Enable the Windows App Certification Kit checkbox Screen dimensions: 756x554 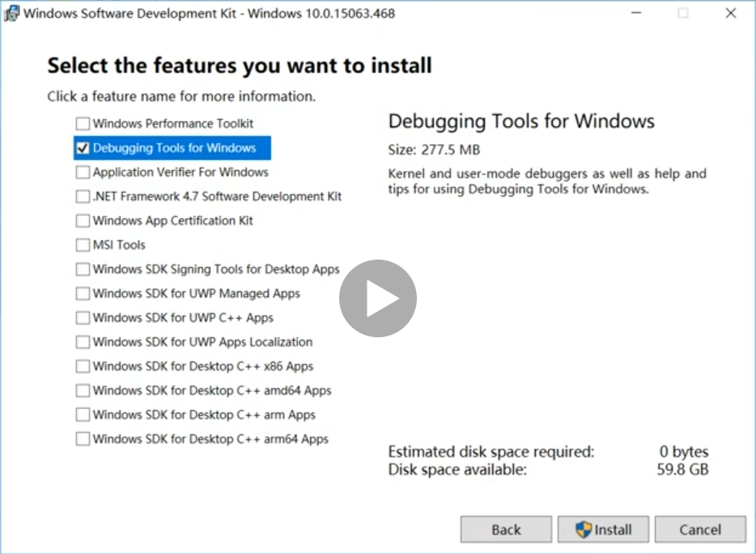pyautogui.click(x=83, y=221)
